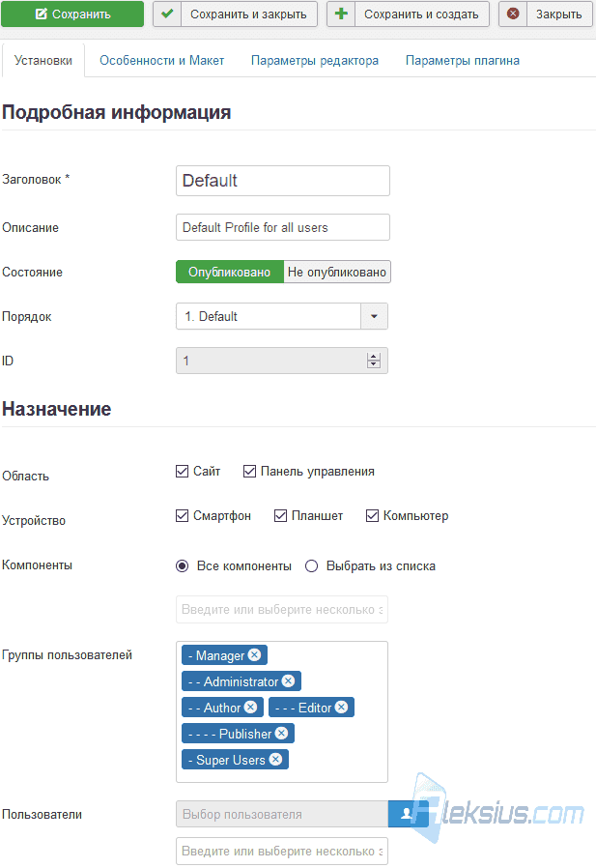Click the ID field stepper arrows
Screen dimensions: 596x868
coord(374,361)
